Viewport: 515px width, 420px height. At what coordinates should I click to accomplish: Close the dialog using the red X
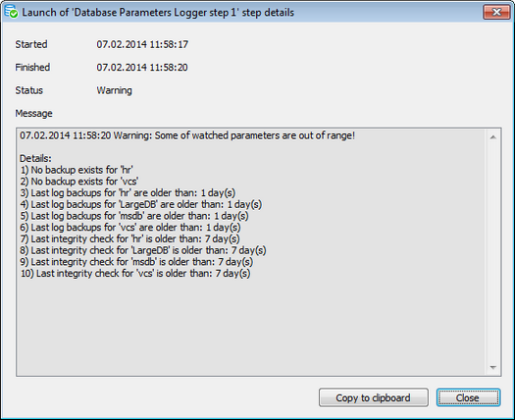tap(496, 12)
